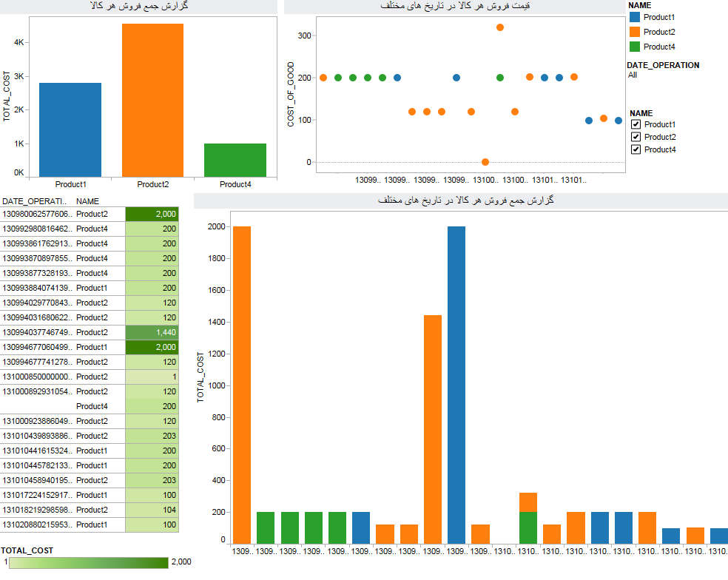Click the Product2 axis label under the orange bar
This screenshot has height=580, width=728.
[x=152, y=184]
